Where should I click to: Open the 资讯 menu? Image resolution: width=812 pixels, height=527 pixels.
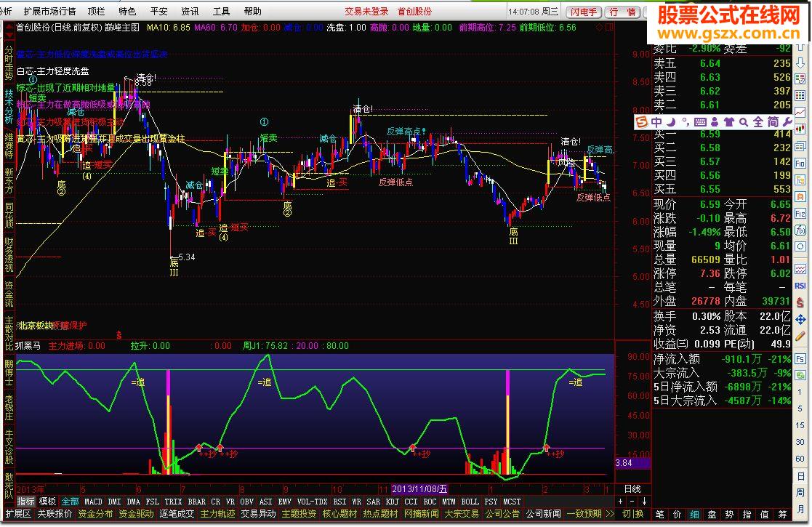point(190,11)
